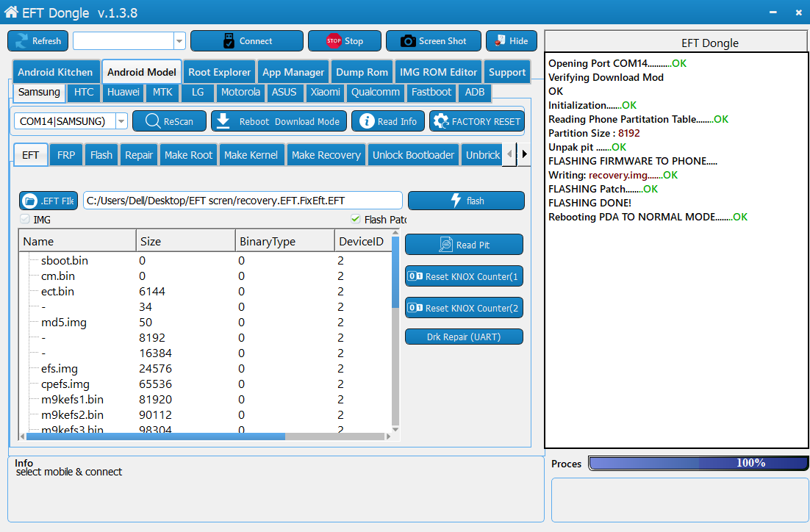Open the Flash function tab
Screen dimensions: 810x532
pyautogui.click(x=101, y=155)
